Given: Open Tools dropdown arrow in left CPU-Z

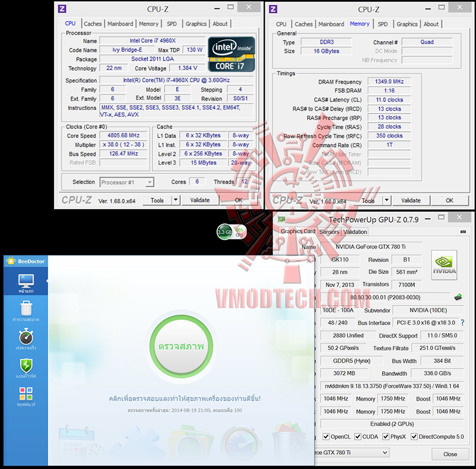Looking at the screenshot, I should click(176, 200).
